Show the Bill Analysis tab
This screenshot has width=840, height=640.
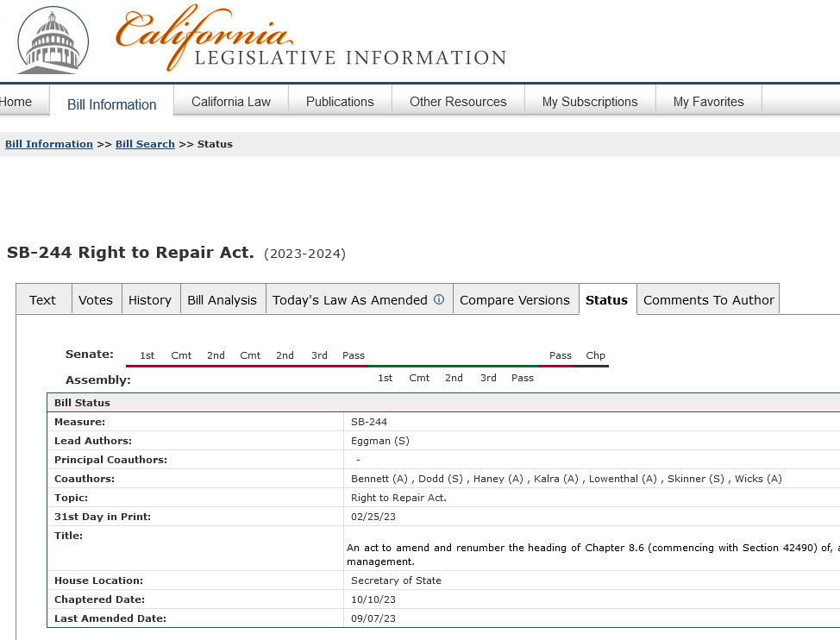223,300
